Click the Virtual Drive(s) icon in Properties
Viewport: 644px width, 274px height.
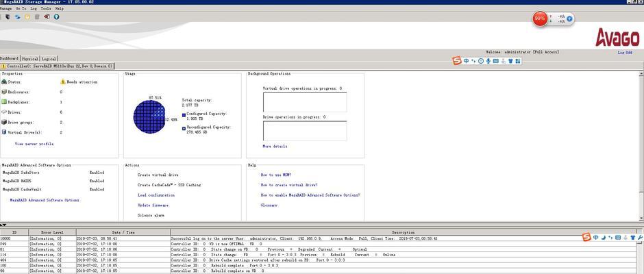pyautogui.click(x=4, y=132)
